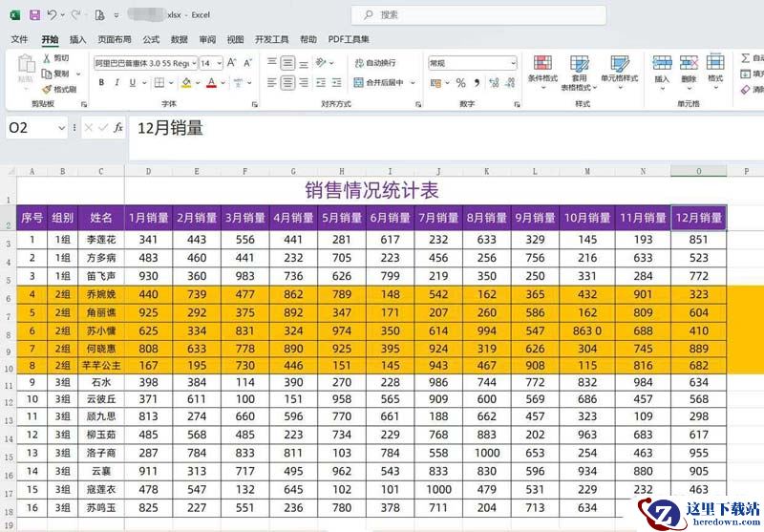Click the Undo arrow in the quick access toolbar
The image size is (764, 532).
(x=52, y=15)
